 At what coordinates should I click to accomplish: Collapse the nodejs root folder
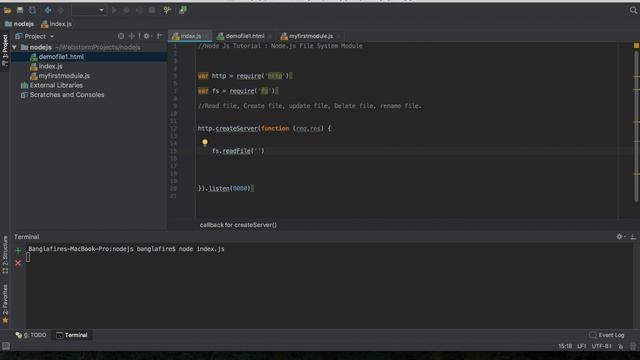click(15, 47)
